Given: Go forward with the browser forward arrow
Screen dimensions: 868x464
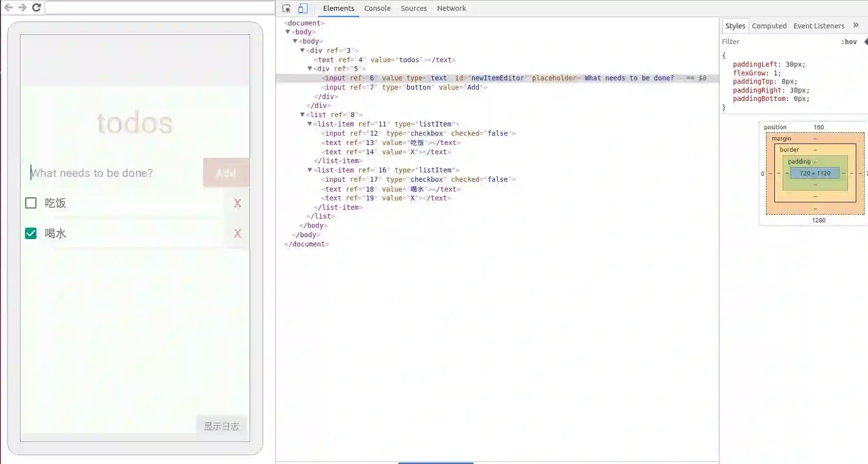Looking at the screenshot, I should coord(23,7).
